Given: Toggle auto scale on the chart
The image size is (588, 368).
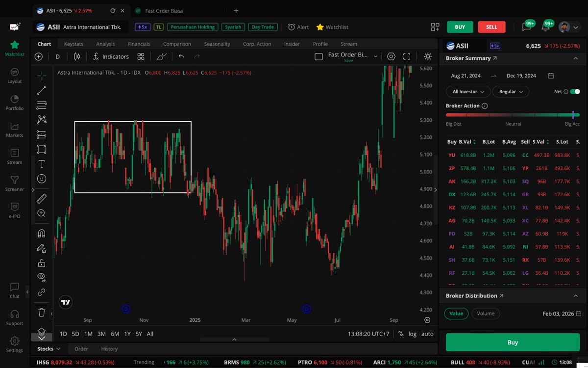Looking at the screenshot, I should pos(427,334).
